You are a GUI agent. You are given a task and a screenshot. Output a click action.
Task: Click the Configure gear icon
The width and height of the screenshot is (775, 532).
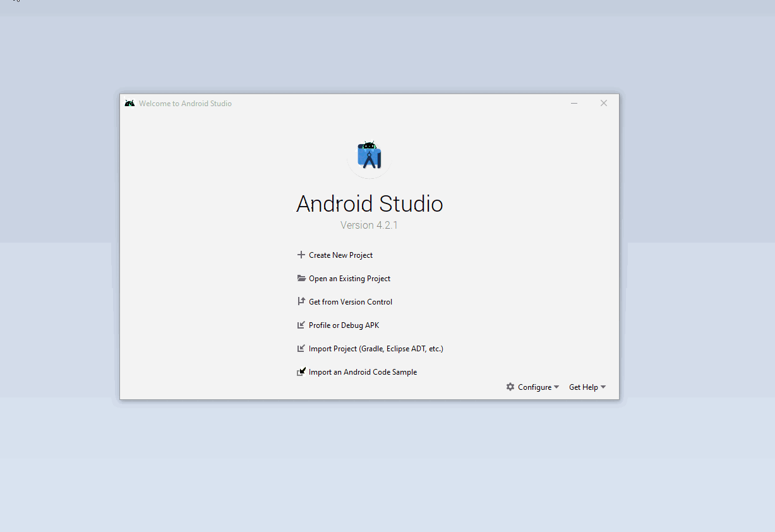tap(510, 387)
